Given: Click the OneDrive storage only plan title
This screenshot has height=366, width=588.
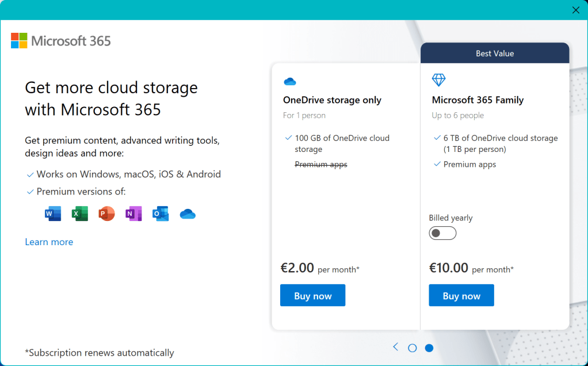Looking at the screenshot, I should [332, 100].
